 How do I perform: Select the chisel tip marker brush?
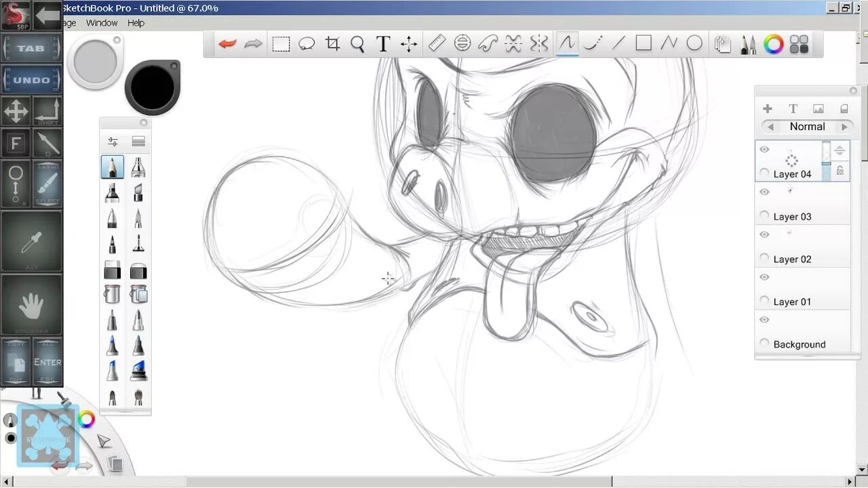click(138, 192)
